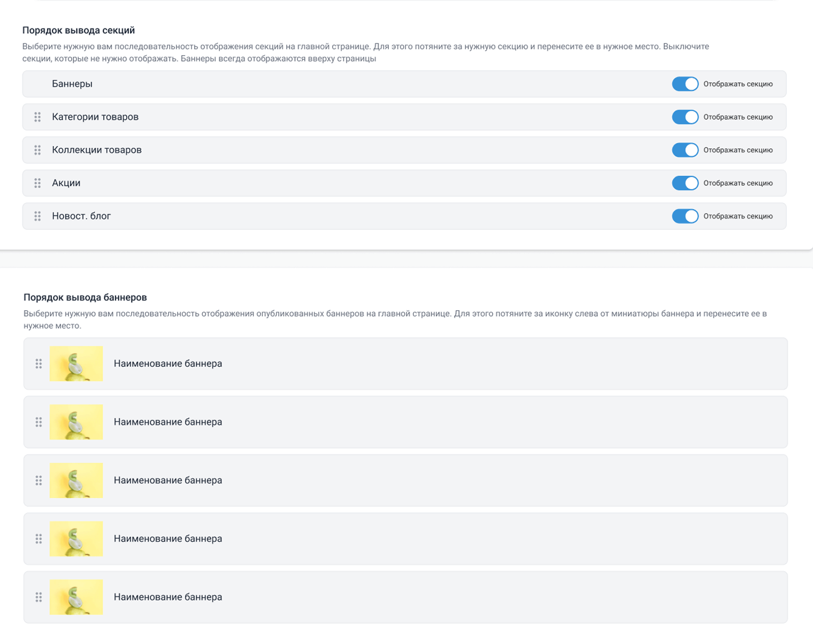This screenshot has height=644, width=813.
Task: Click drag handle for Коллекции товаров section
Action: 37,150
